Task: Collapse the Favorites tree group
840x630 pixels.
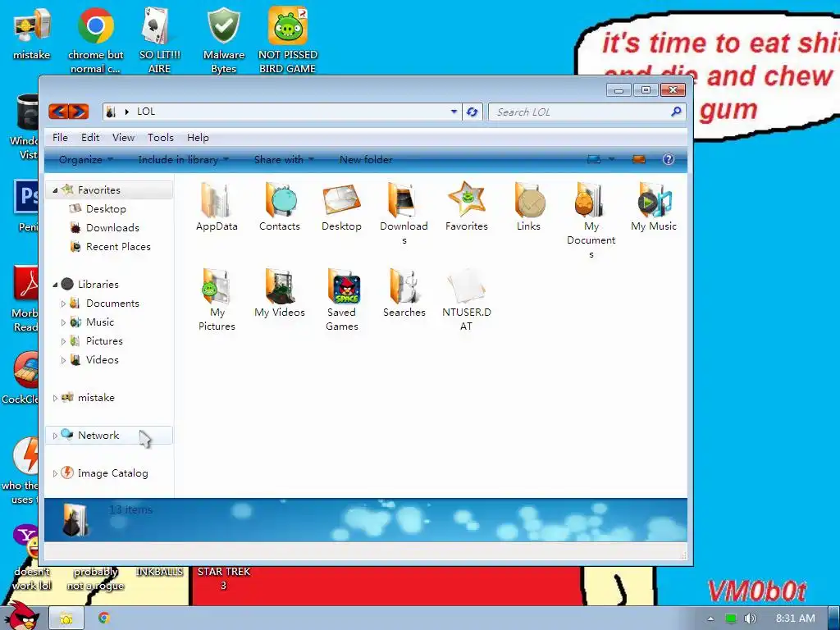Action: (x=55, y=190)
